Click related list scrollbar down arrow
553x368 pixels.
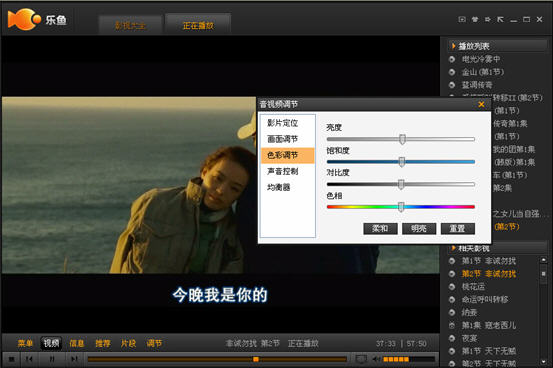pyautogui.click(x=543, y=362)
